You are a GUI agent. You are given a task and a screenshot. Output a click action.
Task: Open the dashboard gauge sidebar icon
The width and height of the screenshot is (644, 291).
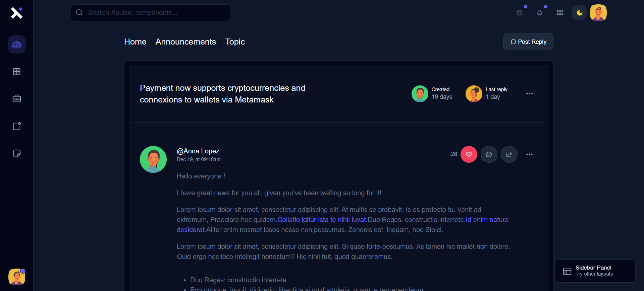(17, 45)
